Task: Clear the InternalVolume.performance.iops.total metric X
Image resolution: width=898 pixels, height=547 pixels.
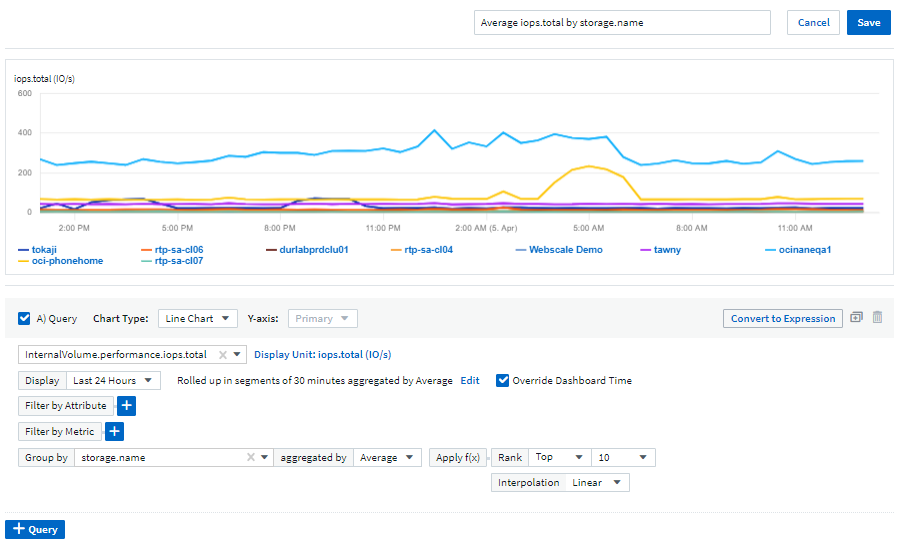Action: pyautogui.click(x=223, y=355)
